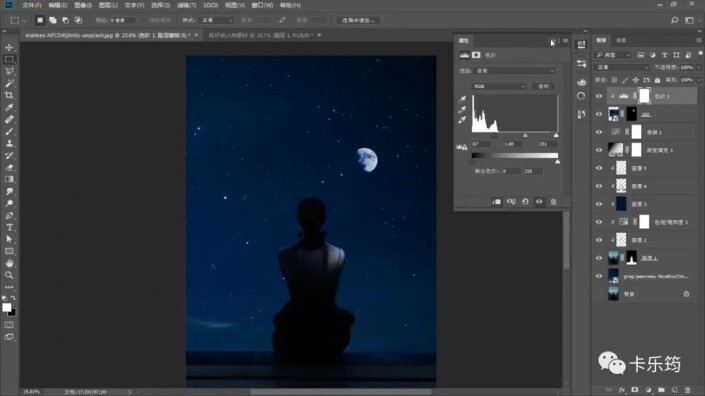
Task: Toggle visibility of Layer 5
Action: tap(599, 168)
